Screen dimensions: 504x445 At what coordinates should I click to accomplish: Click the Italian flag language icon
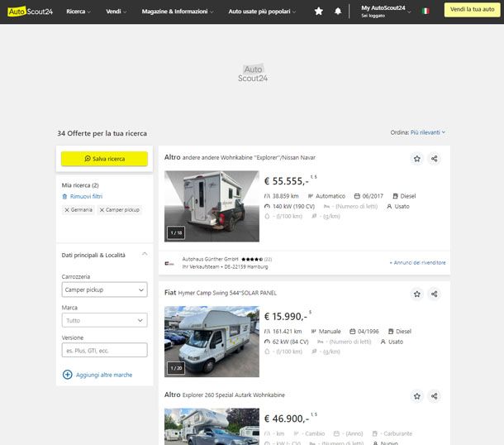click(x=426, y=12)
